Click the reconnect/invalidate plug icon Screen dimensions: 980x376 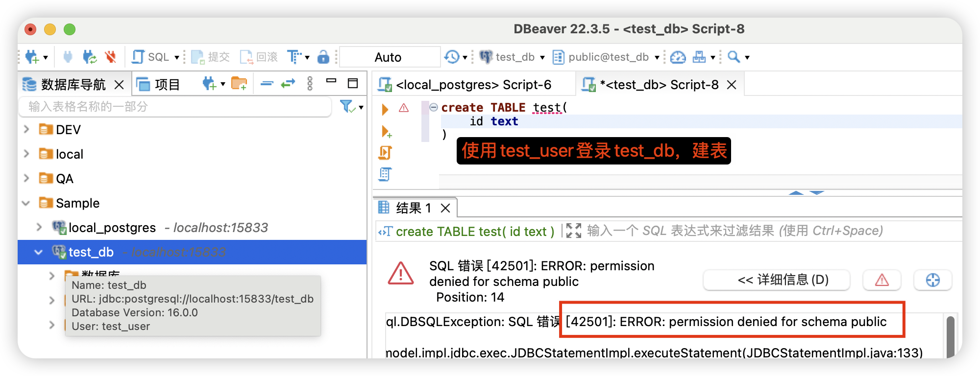pos(89,57)
